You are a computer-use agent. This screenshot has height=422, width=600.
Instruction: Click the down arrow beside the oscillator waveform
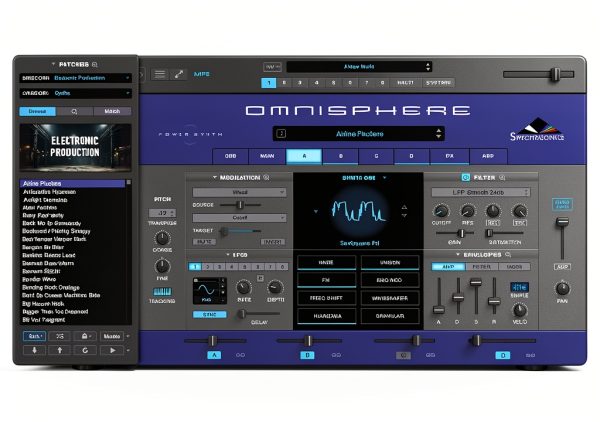point(404,215)
